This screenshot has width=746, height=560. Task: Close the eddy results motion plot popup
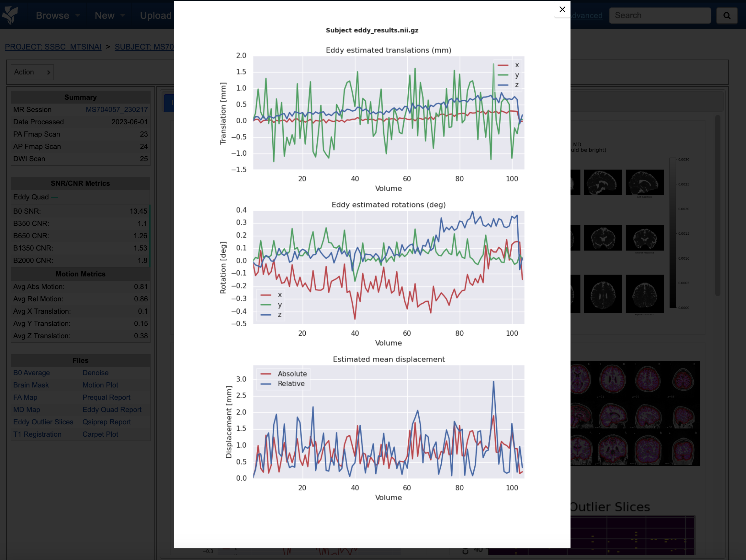coord(562,9)
